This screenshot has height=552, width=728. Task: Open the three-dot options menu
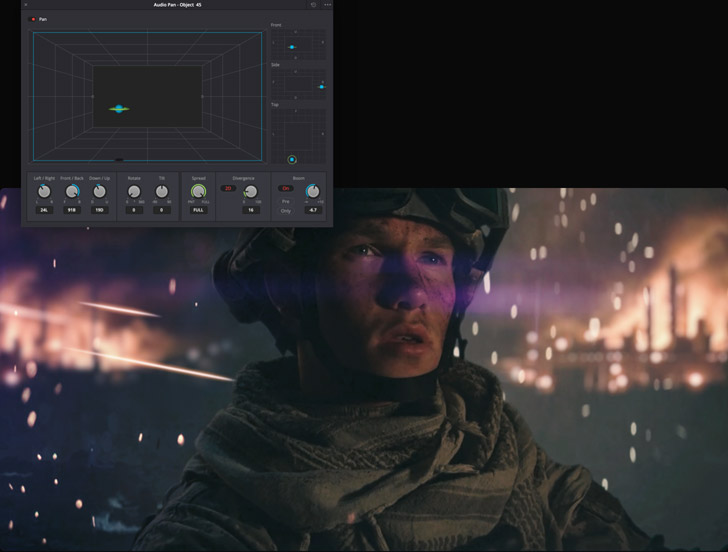click(x=327, y=5)
